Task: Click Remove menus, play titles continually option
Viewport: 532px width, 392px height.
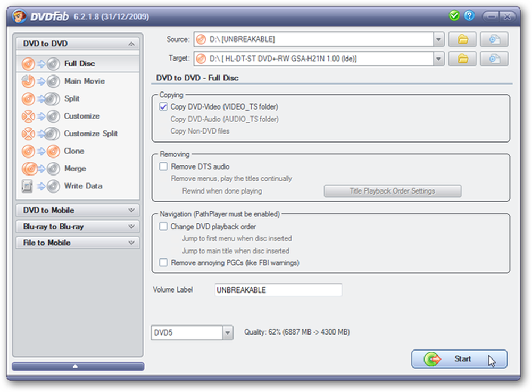Action: pyautogui.click(x=231, y=179)
